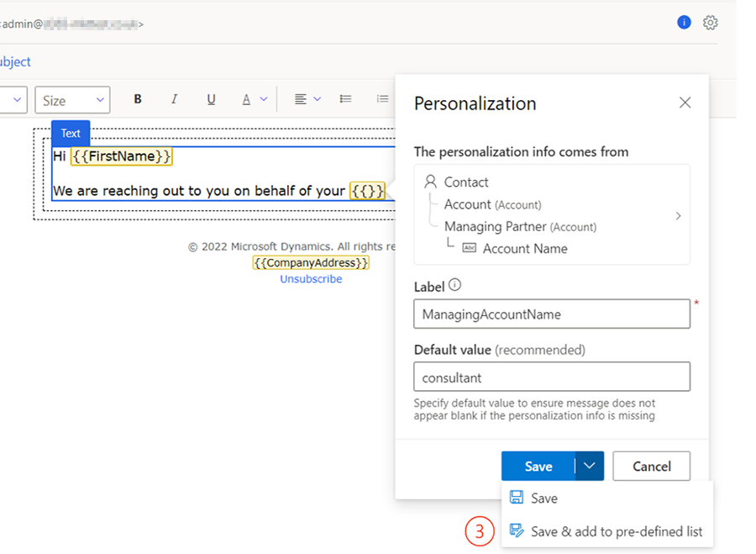Cancel the Personalization dialog
This screenshot has height=554, width=756.
coord(651,466)
